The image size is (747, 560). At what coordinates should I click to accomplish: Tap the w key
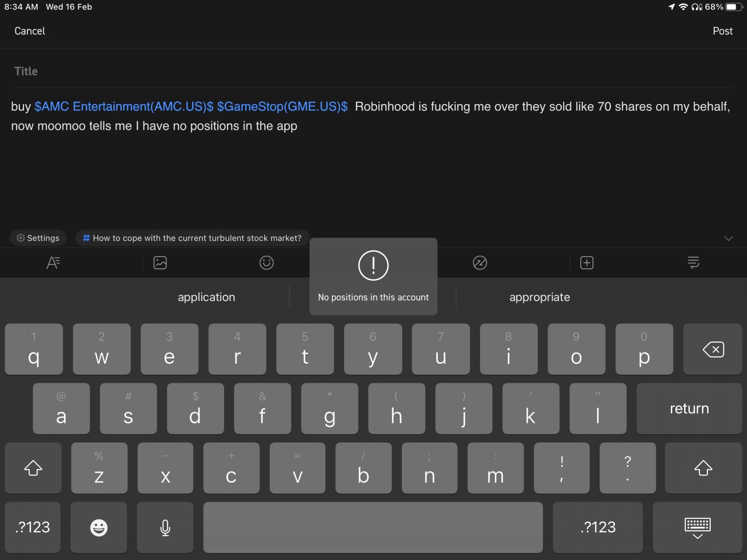click(x=102, y=349)
